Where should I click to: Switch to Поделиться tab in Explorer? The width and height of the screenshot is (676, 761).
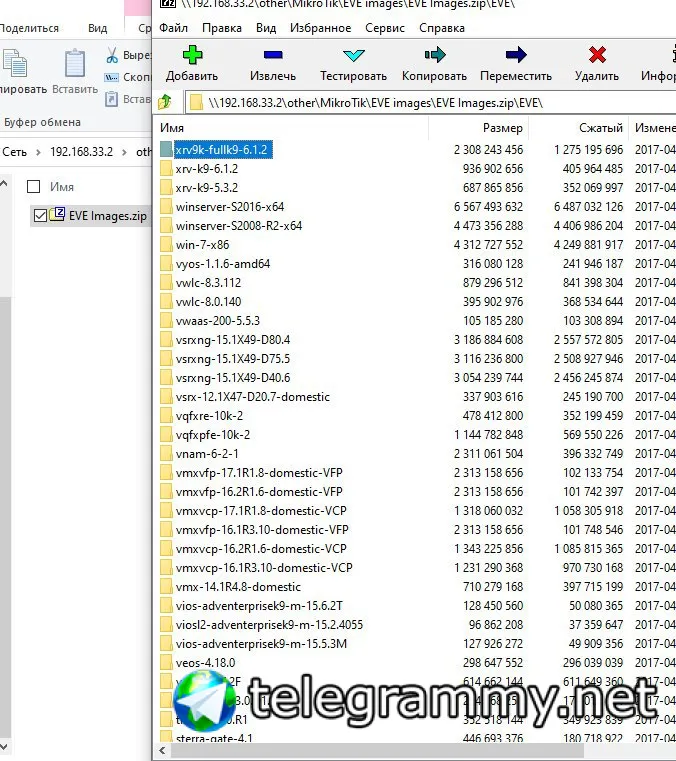pyautogui.click(x=29, y=28)
